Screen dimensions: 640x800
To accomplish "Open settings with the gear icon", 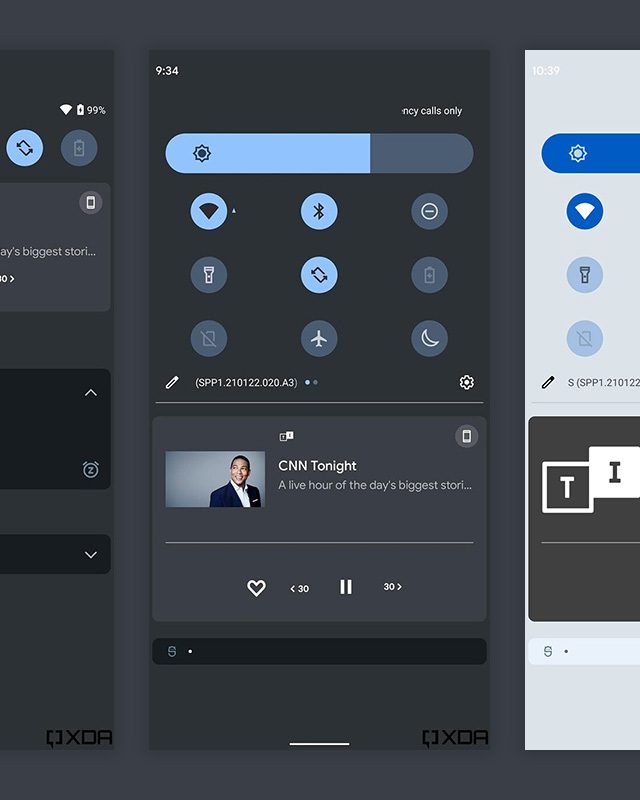I will (466, 382).
